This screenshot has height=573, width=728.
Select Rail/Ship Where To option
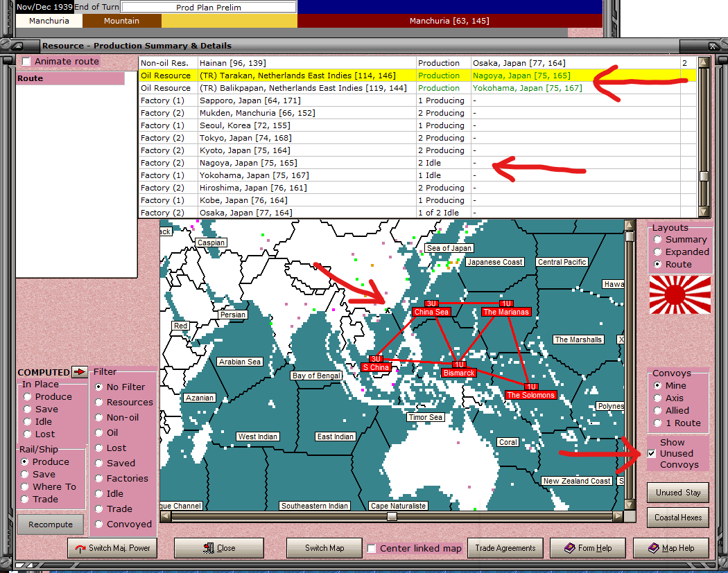24,486
